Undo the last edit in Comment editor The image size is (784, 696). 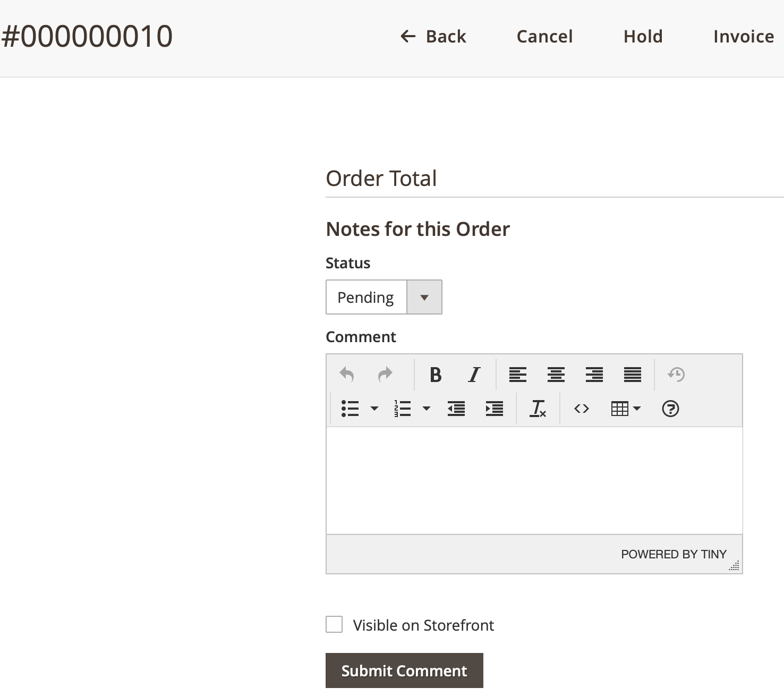pos(347,375)
